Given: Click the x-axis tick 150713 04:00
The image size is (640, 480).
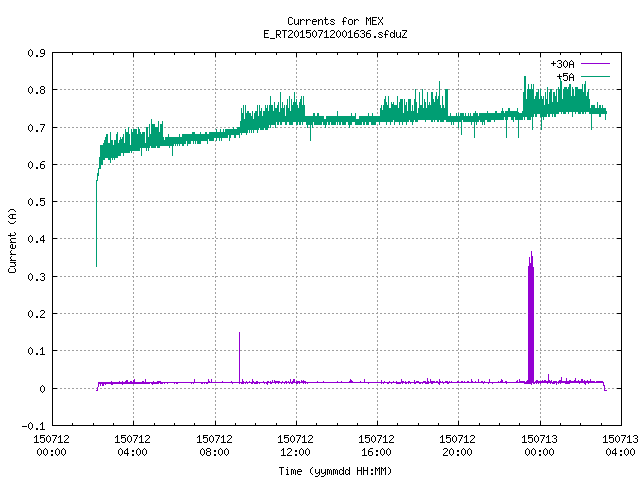Looking at the screenshot, I should pos(620,445).
